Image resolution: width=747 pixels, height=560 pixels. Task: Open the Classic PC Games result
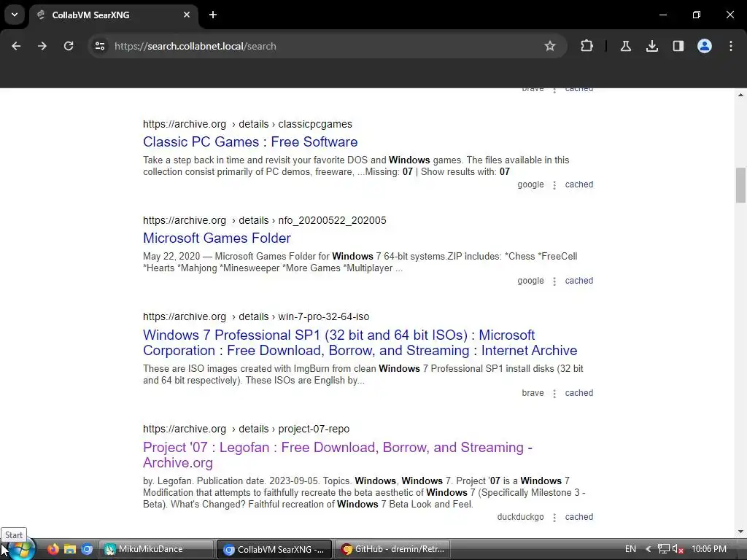pos(250,142)
